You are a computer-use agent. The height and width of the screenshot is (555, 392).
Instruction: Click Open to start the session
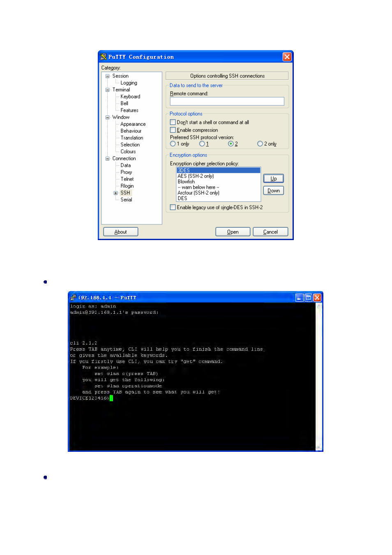(x=233, y=232)
